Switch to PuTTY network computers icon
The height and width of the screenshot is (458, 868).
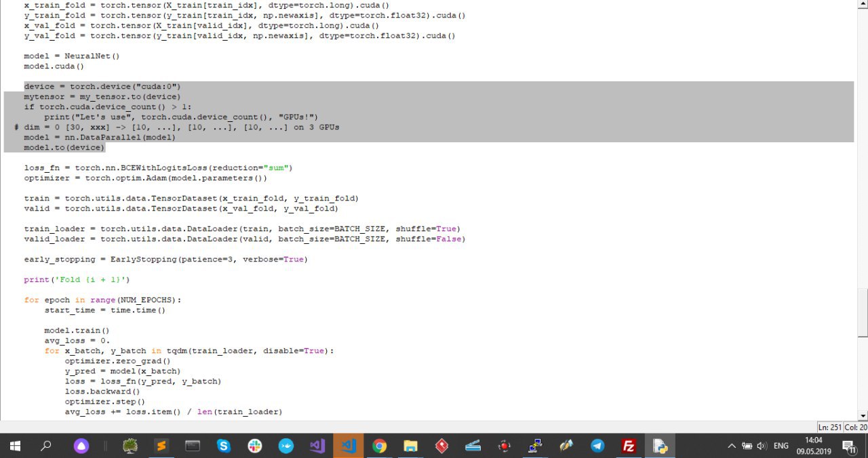(535, 446)
